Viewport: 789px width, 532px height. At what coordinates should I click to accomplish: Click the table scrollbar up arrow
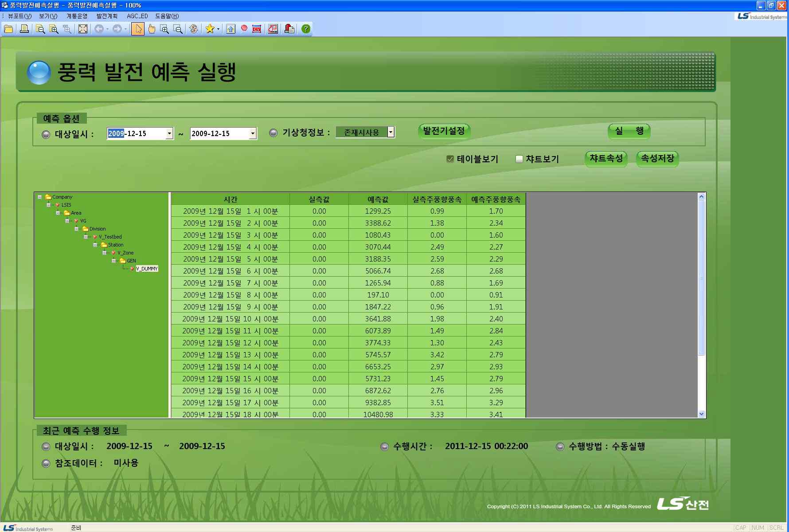coord(701,196)
